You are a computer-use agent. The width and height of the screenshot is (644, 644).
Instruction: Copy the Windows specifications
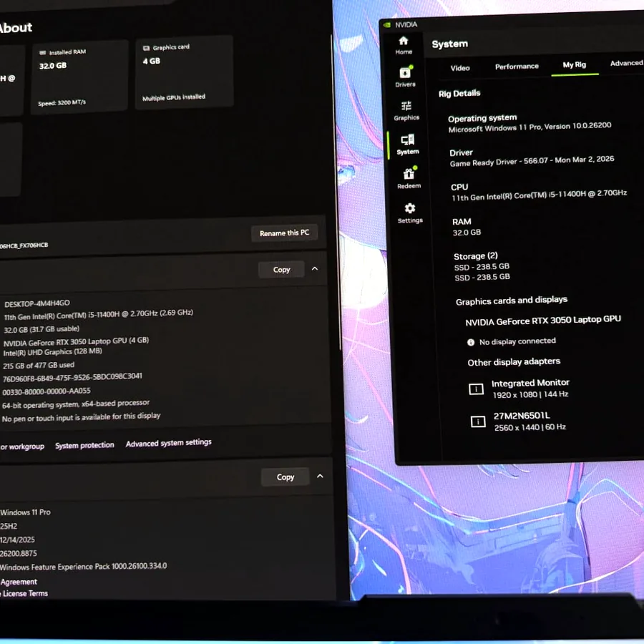point(285,477)
